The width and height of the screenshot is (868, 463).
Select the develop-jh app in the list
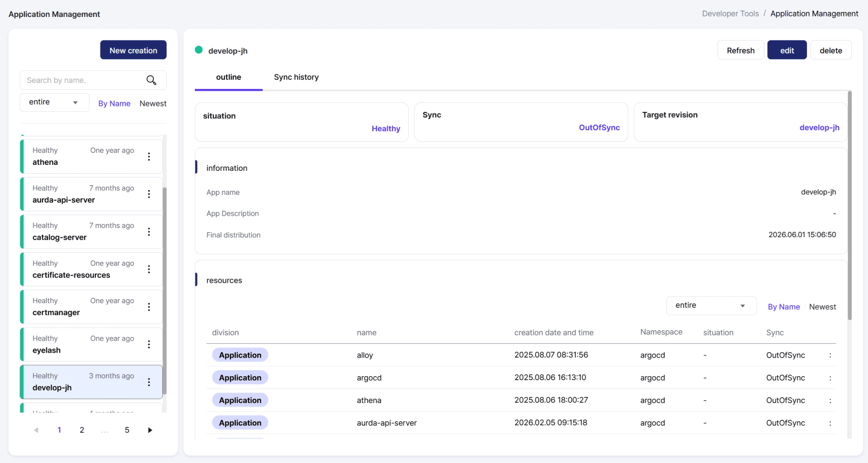(91, 382)
